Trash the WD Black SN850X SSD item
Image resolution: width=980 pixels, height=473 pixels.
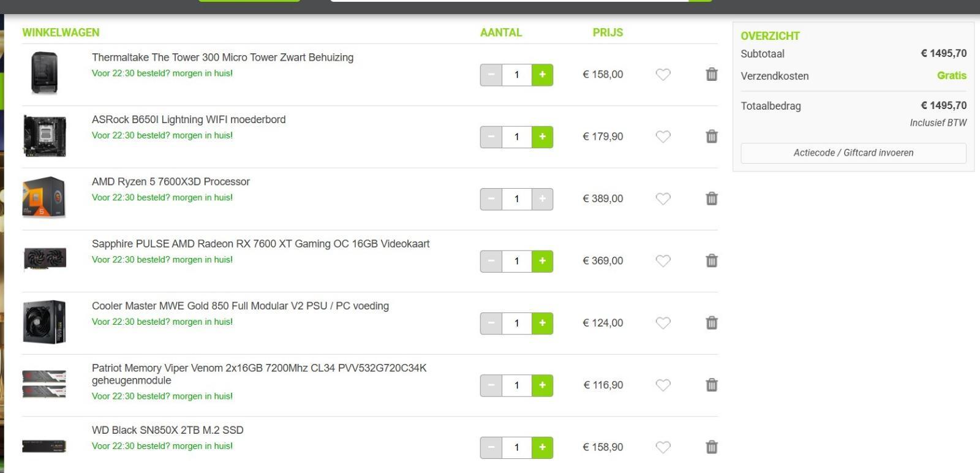click(x=711, y=447)
